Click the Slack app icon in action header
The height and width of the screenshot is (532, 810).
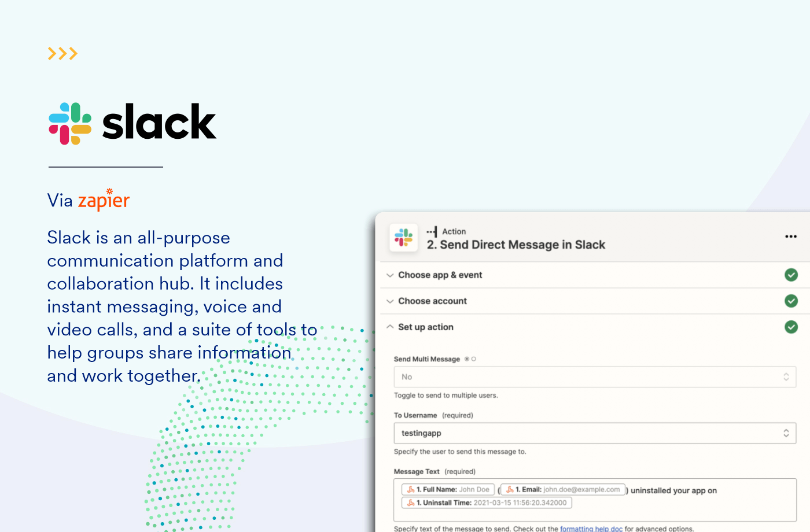403,238
